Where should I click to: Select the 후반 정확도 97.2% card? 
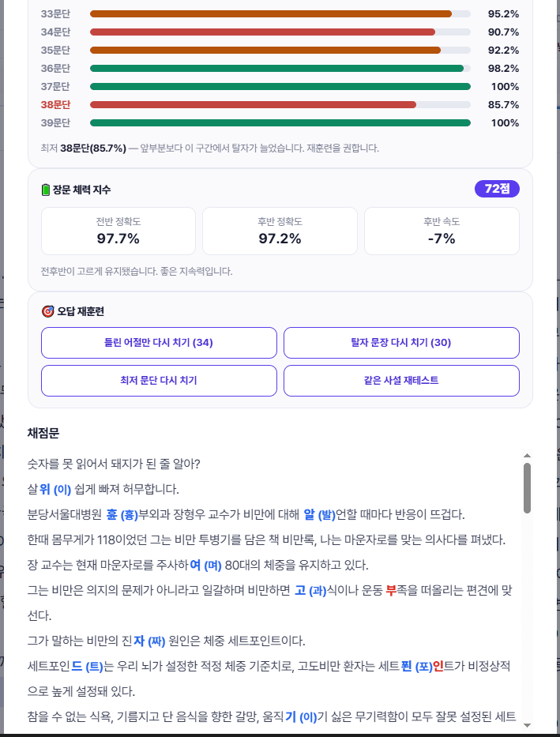pos(280,231)
